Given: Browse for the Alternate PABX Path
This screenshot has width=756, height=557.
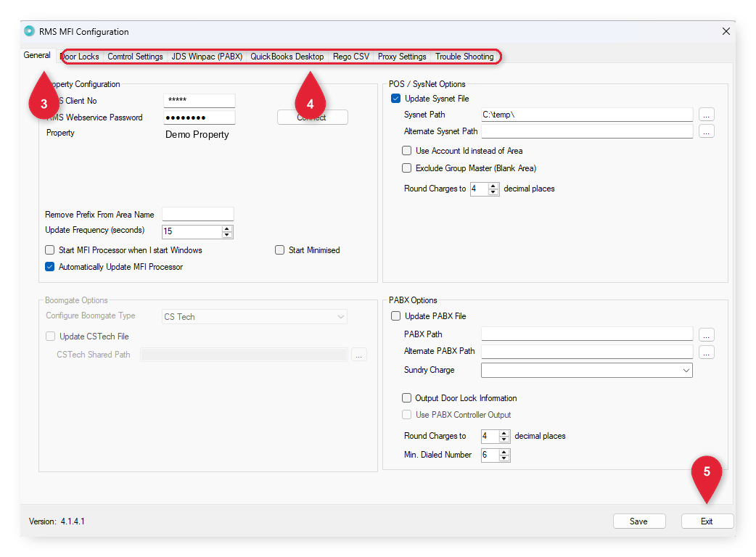Looking at the screenshot, I should tap(707, 352).
